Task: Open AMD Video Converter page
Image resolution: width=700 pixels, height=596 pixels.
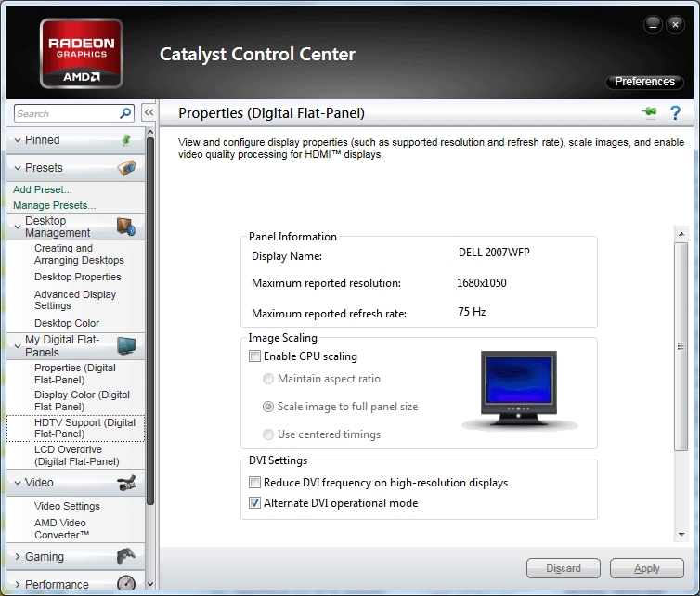Action: pos(61,528)
